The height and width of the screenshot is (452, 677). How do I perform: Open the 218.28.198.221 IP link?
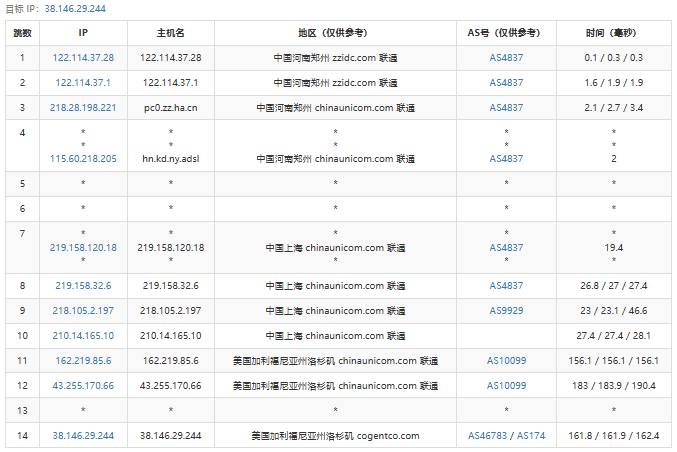point(83,108)
